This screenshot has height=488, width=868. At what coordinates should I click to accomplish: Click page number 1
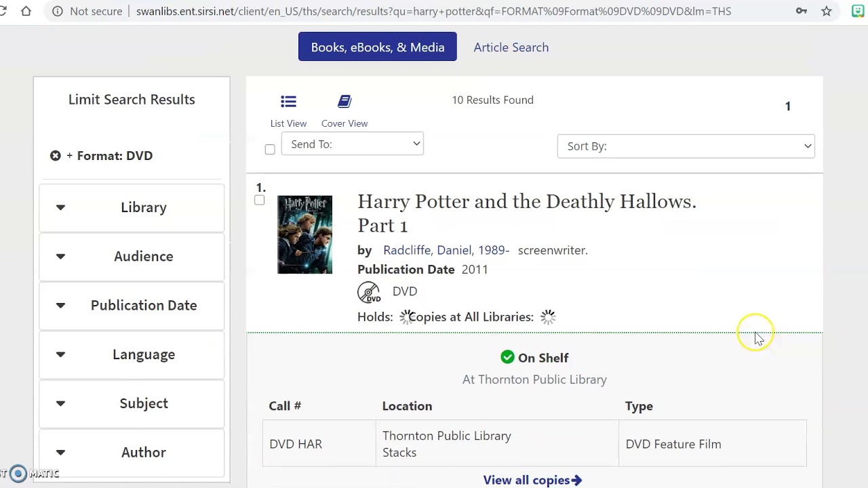pos(788,106)
